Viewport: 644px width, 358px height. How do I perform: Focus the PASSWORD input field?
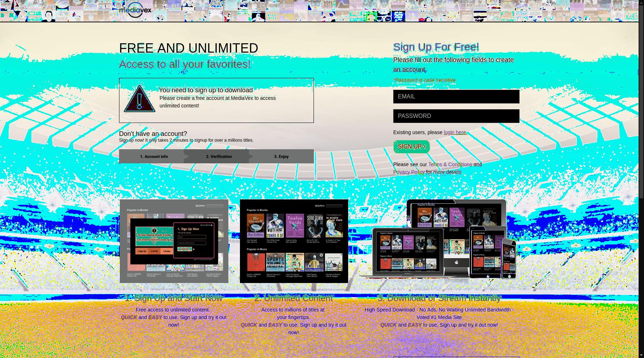pos(456,116)
